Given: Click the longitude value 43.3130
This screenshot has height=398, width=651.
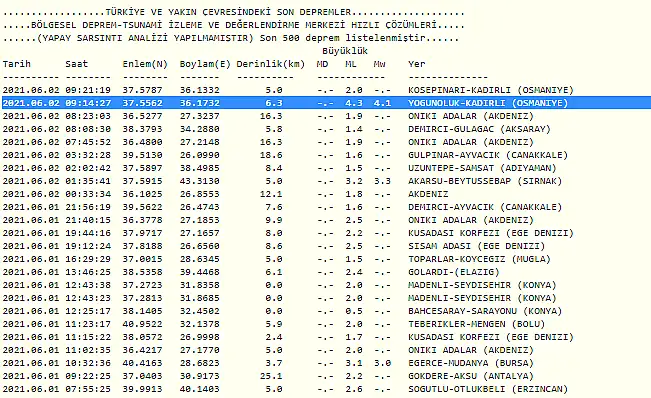Looking at the screenshot, I should (199, 181).
